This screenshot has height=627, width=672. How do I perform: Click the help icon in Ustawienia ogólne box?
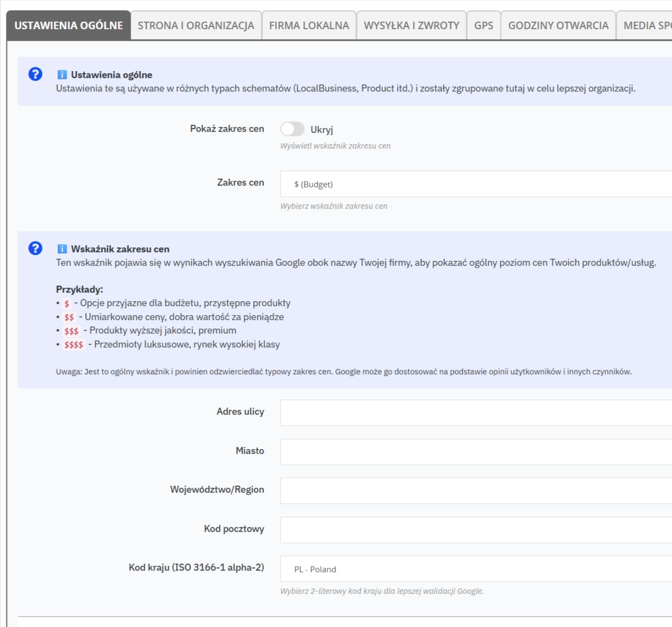pos(35,74)
